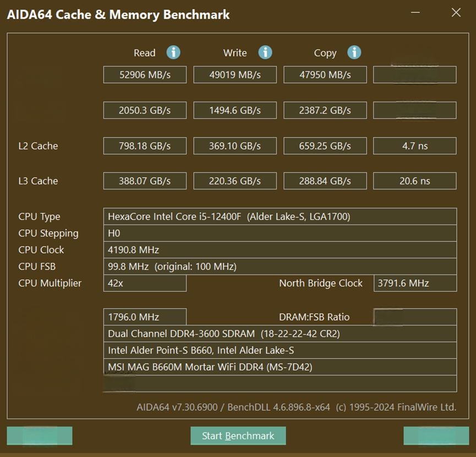The image size is (476, 457).
Task: Click the 2387.2 GB/s copy result
Action: (x=325, y=110)
